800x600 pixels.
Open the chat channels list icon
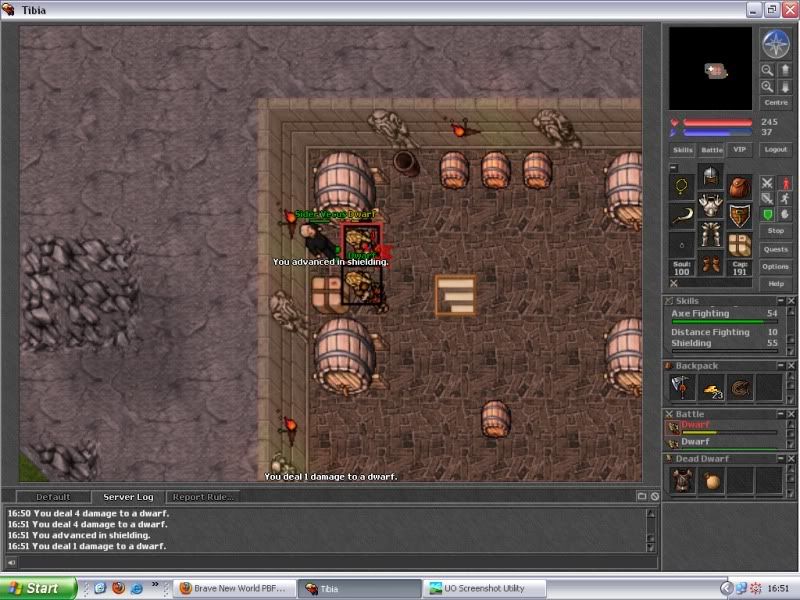(x=642, y=496)
